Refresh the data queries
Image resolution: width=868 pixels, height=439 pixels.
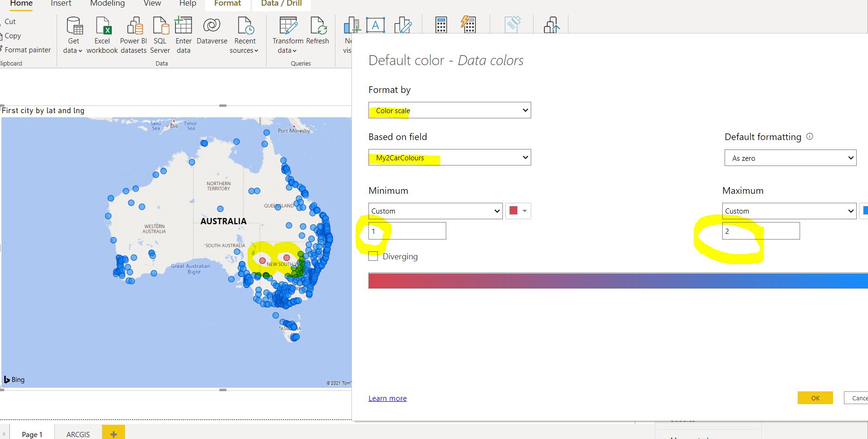coord(317,31)
